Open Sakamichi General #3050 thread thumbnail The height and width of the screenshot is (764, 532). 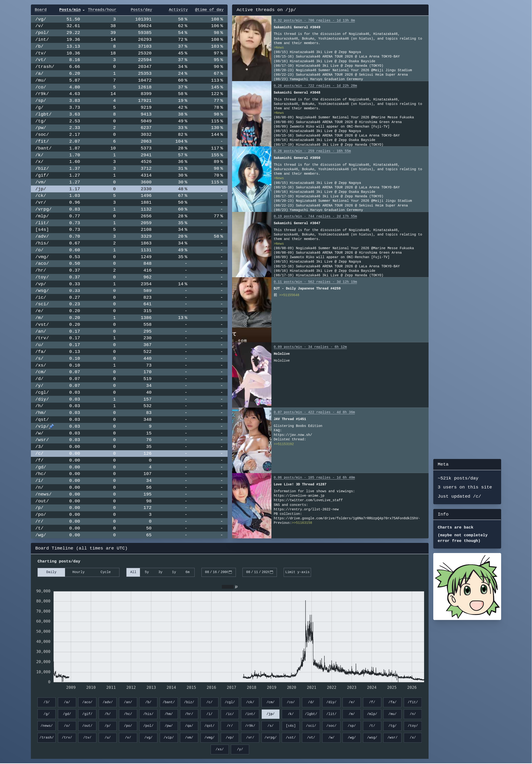pos(252,179)
